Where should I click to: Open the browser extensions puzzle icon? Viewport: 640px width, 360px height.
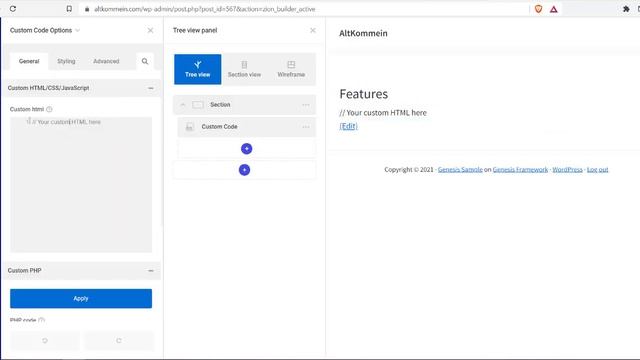626,9
